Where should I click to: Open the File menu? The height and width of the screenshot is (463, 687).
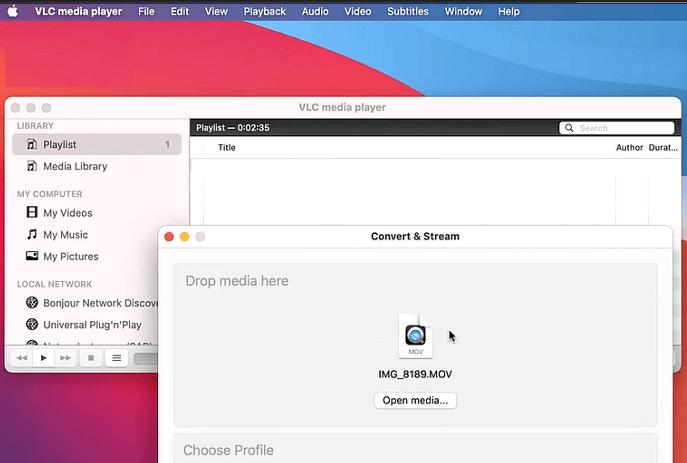[146, 11]
